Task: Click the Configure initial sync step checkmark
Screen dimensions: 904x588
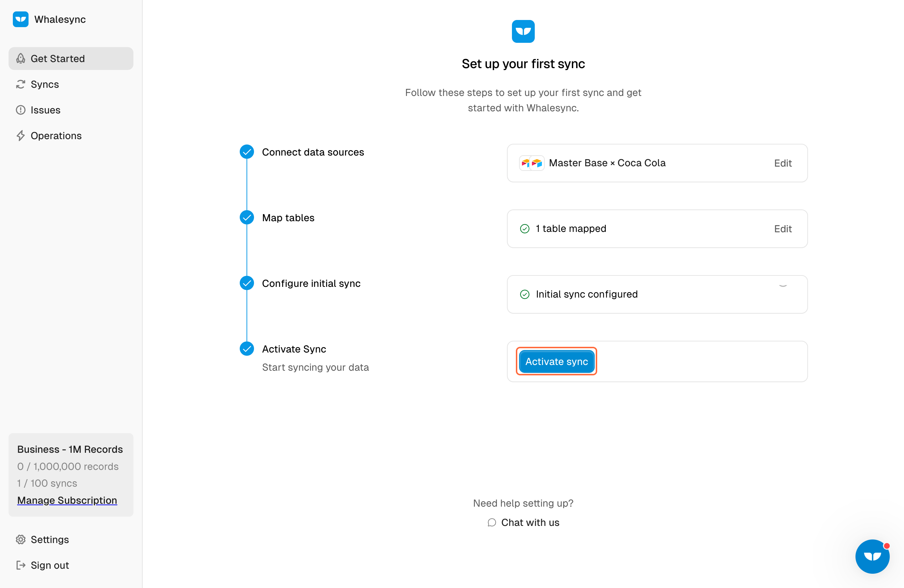Action: click(x=247, y=283)
